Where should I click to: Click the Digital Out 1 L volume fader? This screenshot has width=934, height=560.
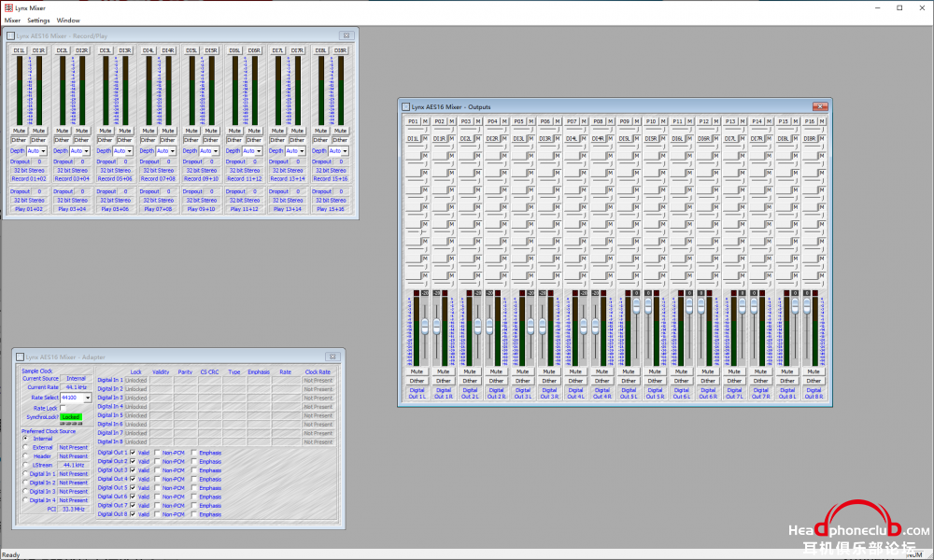pos(425,326)
